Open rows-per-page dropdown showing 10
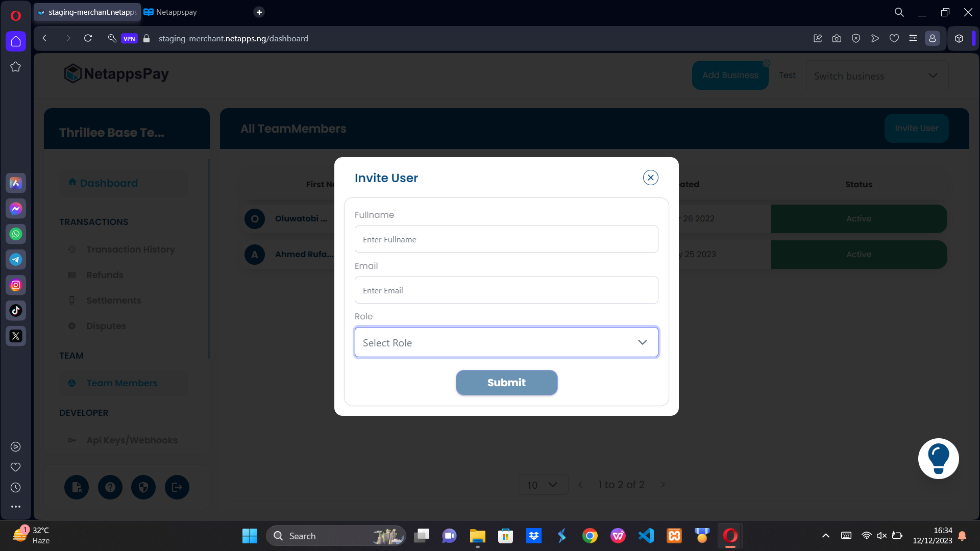Screen dimensions: 980x551 point(543,485)
